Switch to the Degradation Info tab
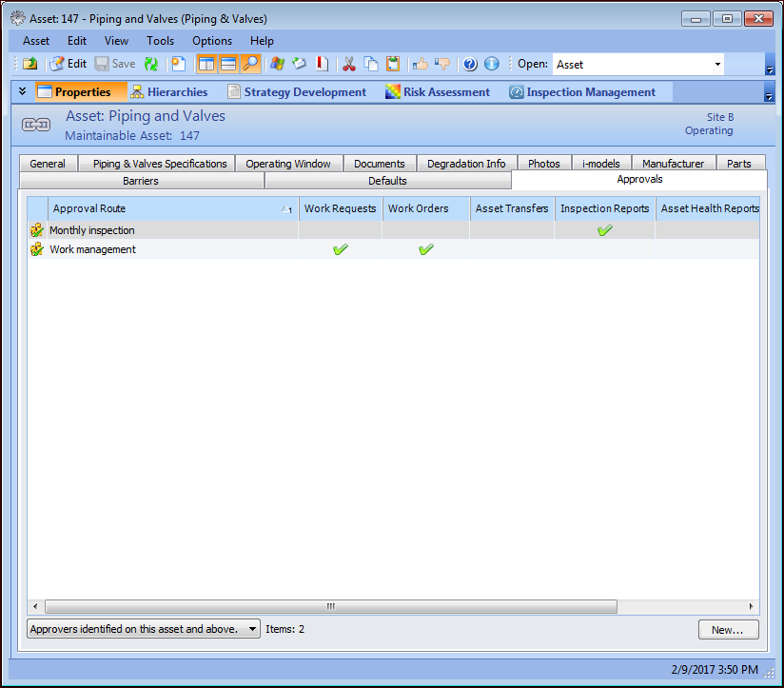784x688 pixels. tap(466, 164)
